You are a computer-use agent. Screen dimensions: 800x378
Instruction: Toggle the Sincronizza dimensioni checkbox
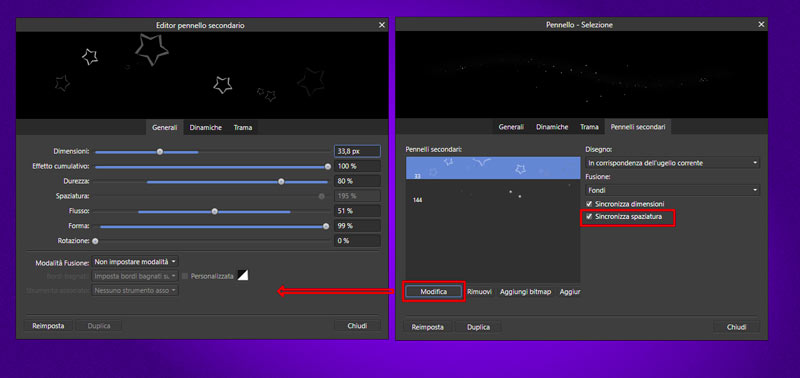coord(589,204)
